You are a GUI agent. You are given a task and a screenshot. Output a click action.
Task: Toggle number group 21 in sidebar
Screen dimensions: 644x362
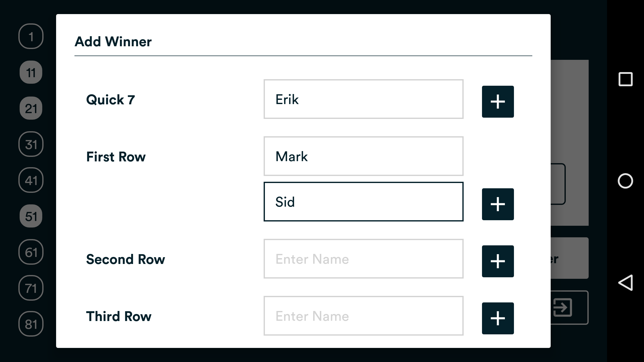31,108
